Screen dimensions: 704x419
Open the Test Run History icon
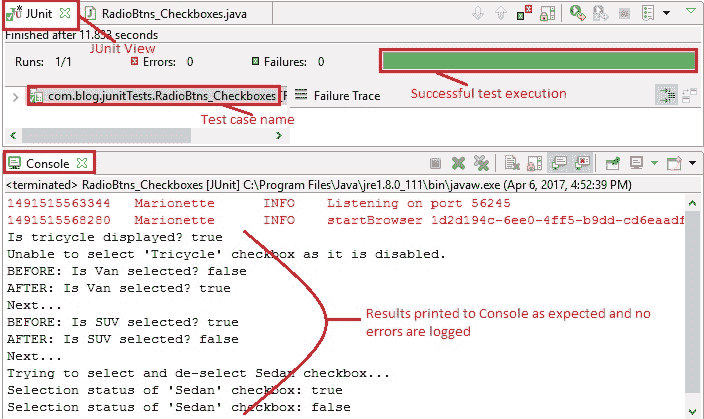coord(647,13)
